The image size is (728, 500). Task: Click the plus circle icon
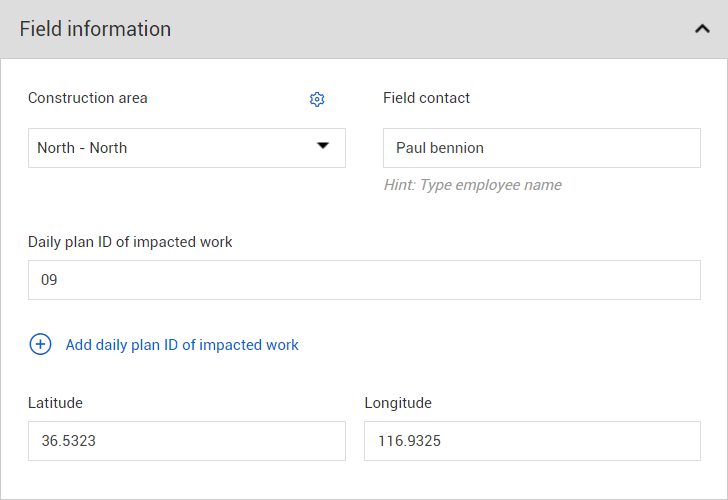[40, 344]
